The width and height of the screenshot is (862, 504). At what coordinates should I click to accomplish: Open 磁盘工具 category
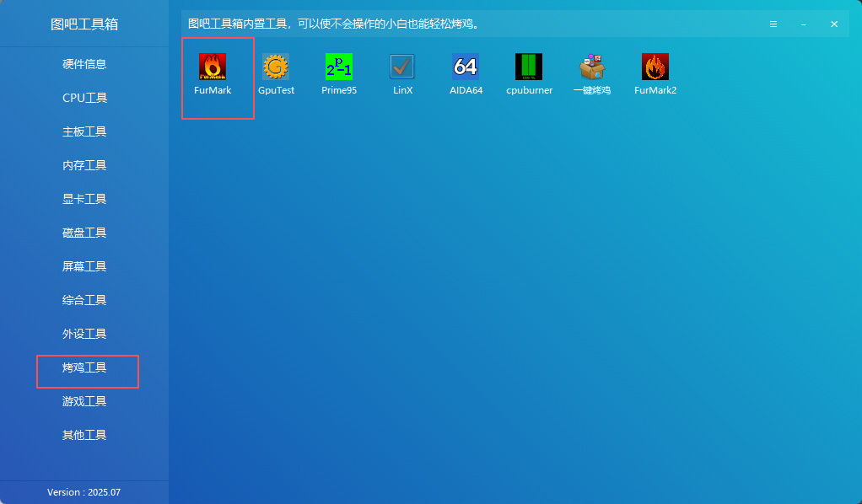point(84,233)
